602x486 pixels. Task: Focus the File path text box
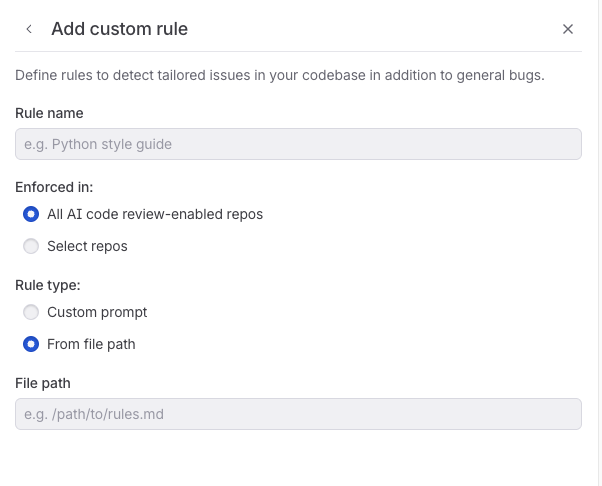pos(298,414)
